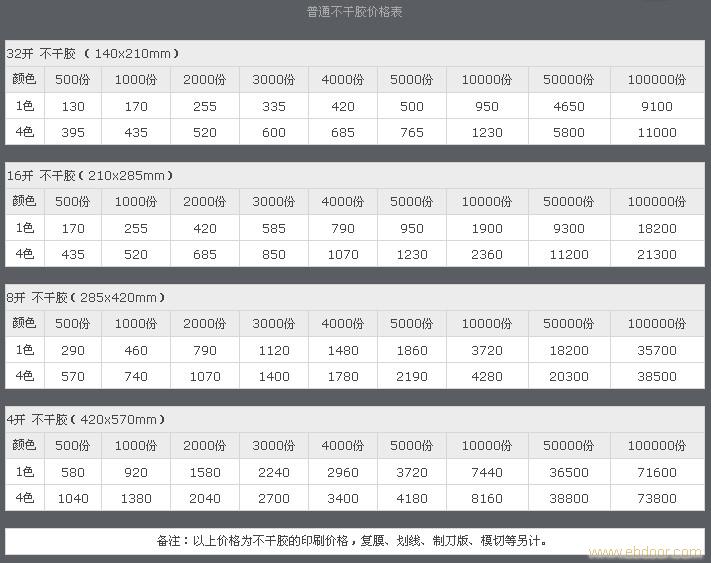The width and height of the screenshot is (711, 563).
Task: Select the 2360 price cell
Action: point(486,254)
